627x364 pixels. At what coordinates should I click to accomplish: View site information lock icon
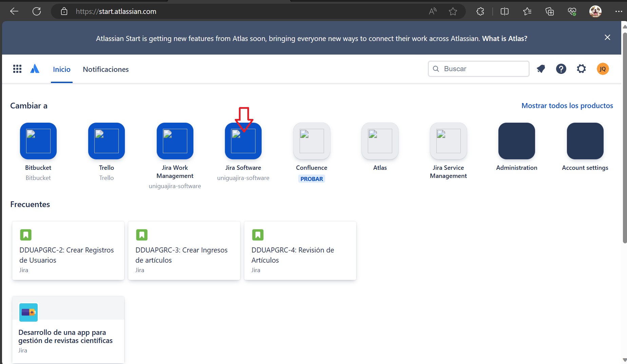point(64,12)
